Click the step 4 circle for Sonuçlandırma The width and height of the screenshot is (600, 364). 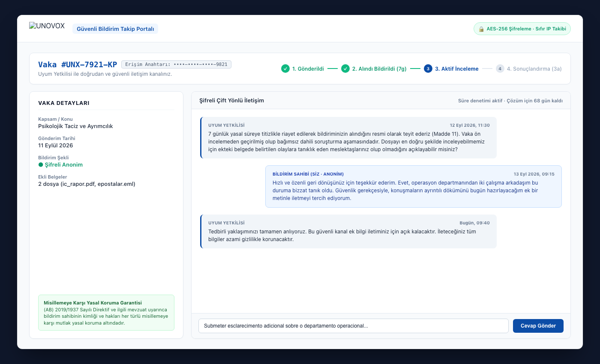point(500,69)
